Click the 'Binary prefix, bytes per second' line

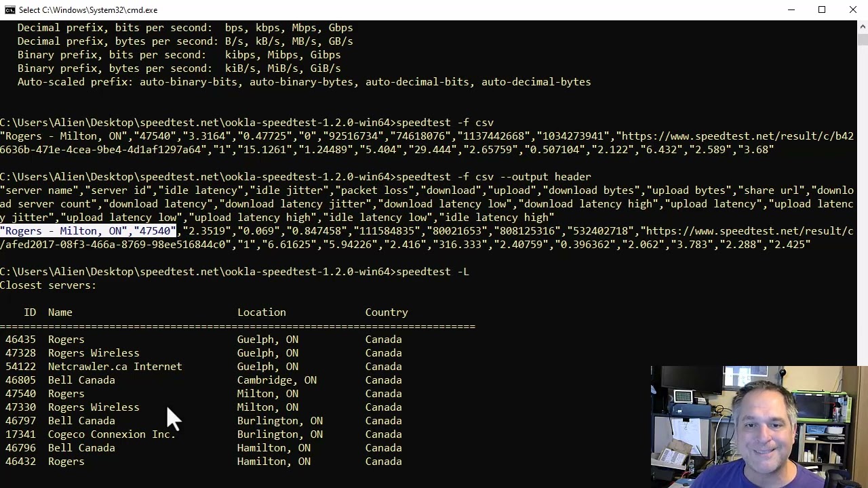[x=179, y=68]
